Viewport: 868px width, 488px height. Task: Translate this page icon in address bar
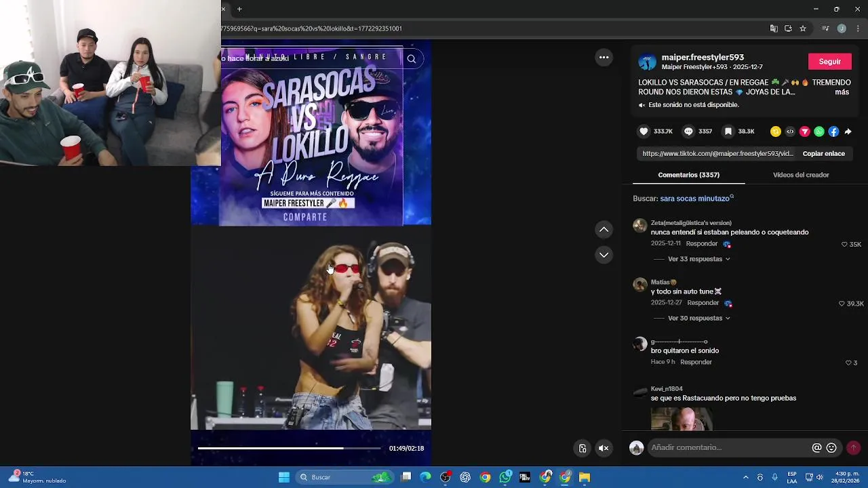tap(774, 28)
